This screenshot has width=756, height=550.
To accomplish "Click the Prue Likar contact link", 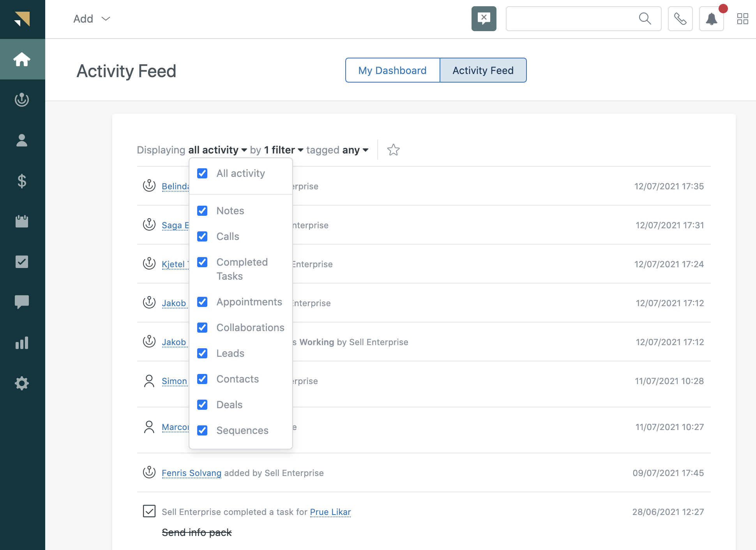I will click(330, 512).
